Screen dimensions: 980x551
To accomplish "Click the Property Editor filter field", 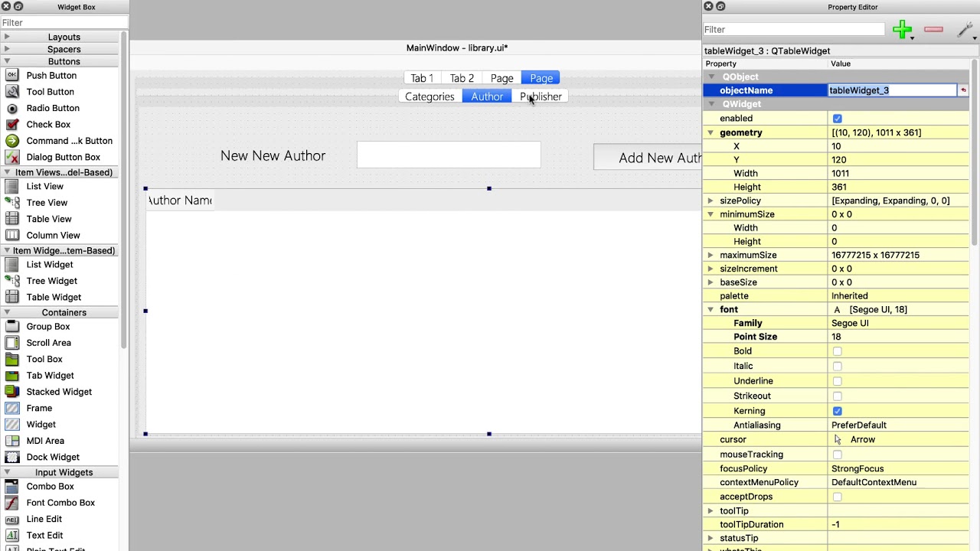I will pyautogui.click(x=794, y=29).
